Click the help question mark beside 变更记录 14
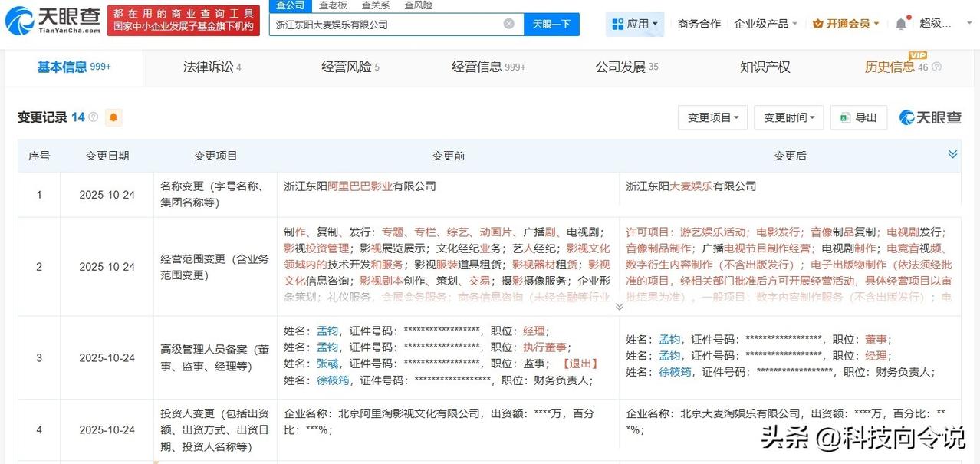Image resolution: width=980 pixels, height=464 pixels. coord(93,116)
